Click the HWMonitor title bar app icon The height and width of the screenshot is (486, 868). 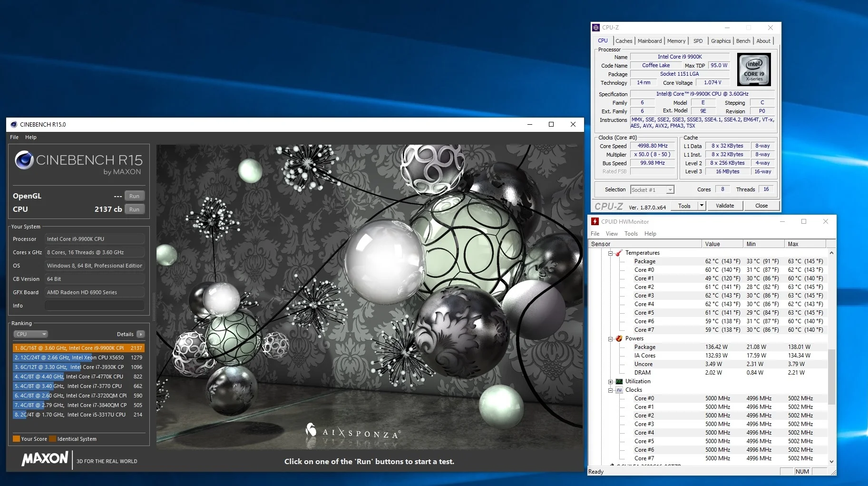tap(595, 221)
